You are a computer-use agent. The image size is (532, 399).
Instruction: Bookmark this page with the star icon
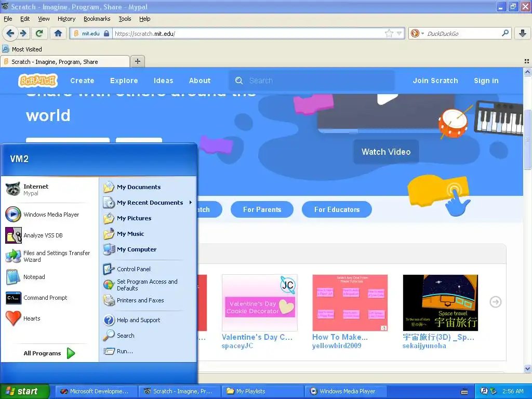click(389, 33)
